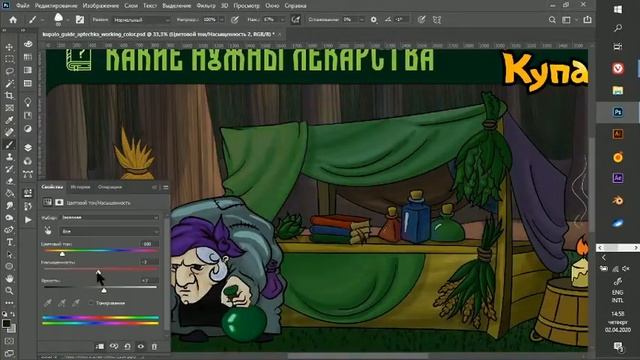Reset adjustment defaults icon in Properties

(127, 347)
